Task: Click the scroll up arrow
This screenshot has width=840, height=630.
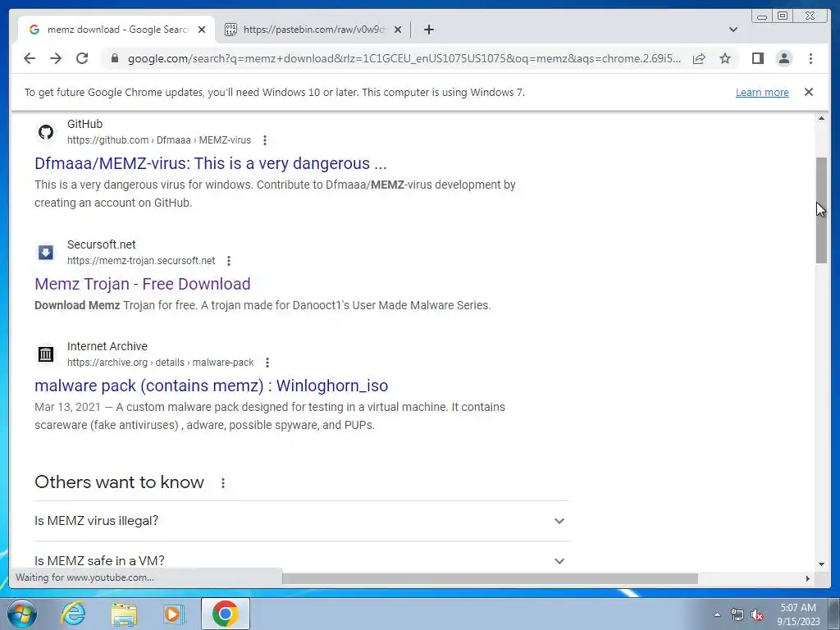Action: (x=821, y=118)
